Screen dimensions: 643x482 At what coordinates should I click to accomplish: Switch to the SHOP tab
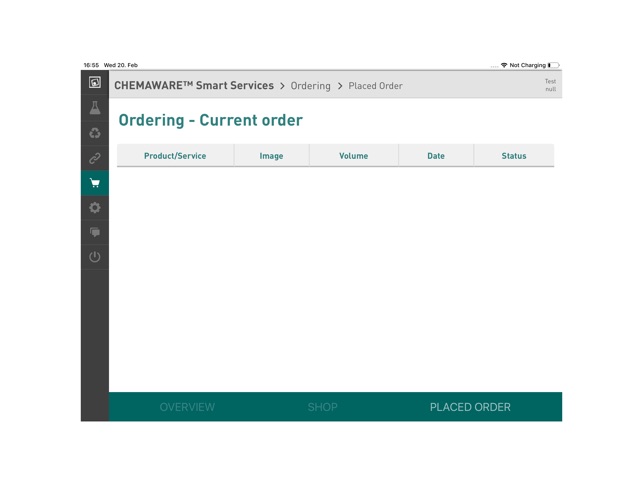[323, 407]
